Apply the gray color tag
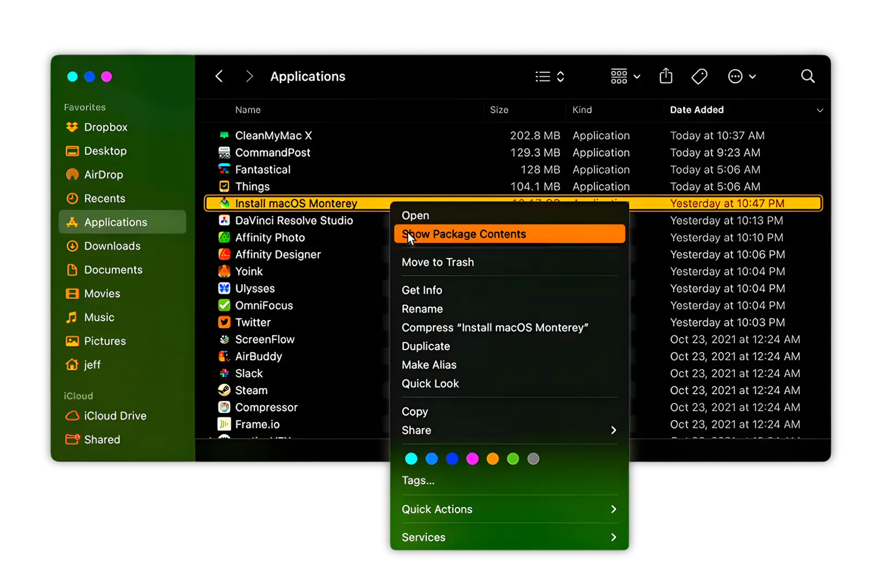Image resolution: width=882 pixels, height=588 pixels. pos(534,459)
